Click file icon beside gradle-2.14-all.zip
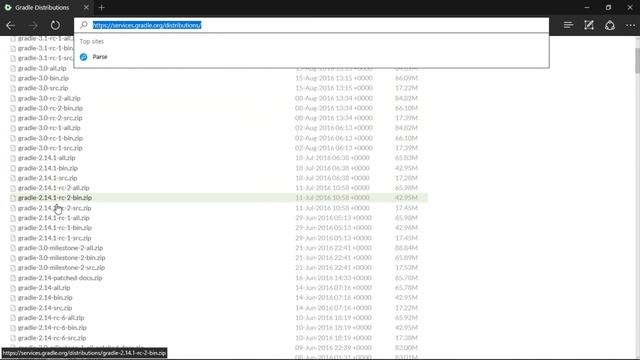The height and width of the screenshot is (360, 640). (13, 288)
